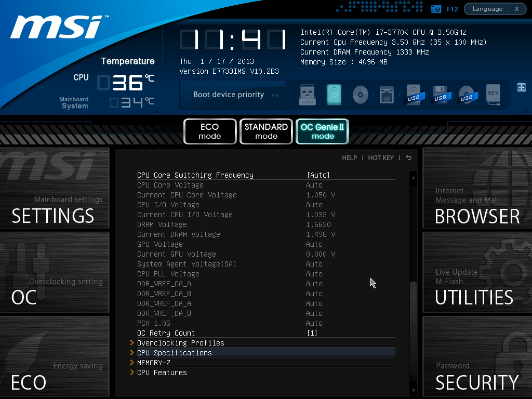This screenshot has height=399, width=532.
Task: Click the DDR_VREF_DA_A row
Action: 266,303
